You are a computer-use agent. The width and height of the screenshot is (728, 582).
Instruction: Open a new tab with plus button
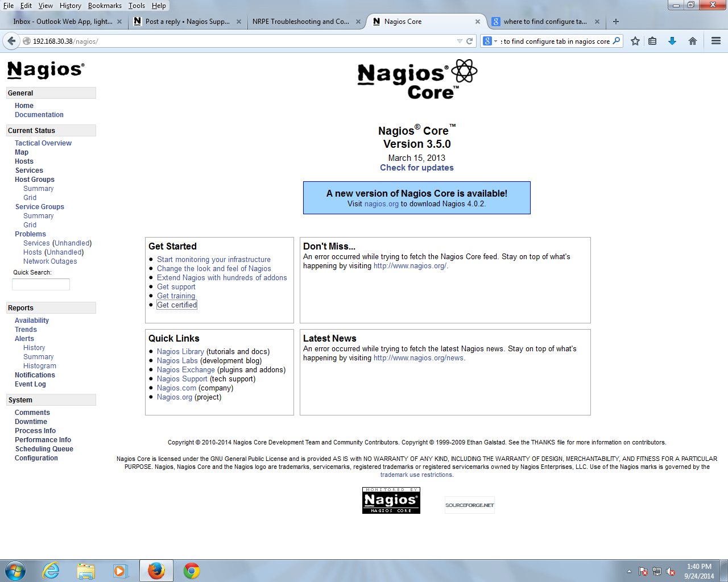616,22
